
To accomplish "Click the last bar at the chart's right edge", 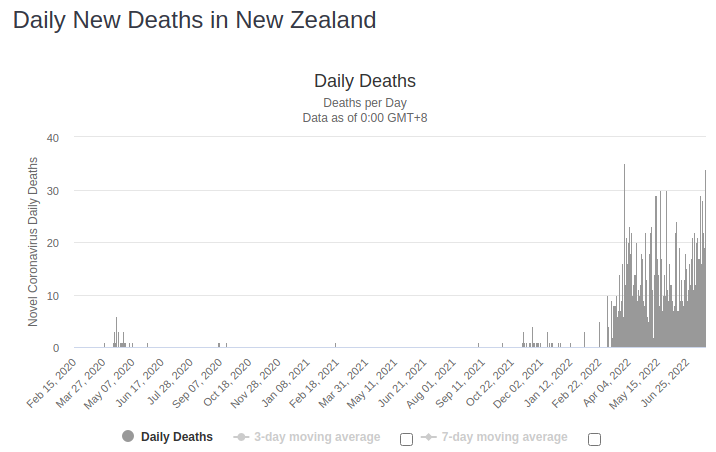I will 705,260.
